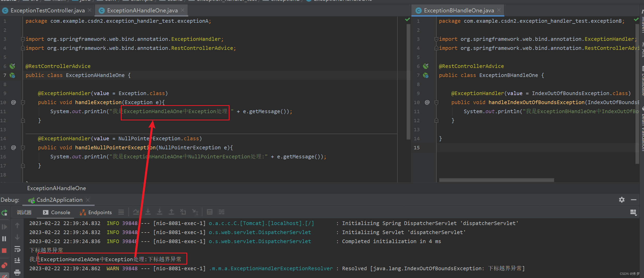Click fold end marker on line 12 in left editor
Image resolution: width=644 pixels, height=278 pixels.
tap(23, 121)
